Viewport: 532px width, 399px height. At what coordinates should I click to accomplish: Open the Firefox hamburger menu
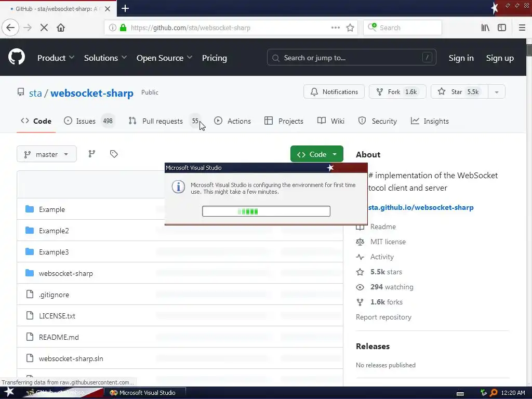click(522, 28)
